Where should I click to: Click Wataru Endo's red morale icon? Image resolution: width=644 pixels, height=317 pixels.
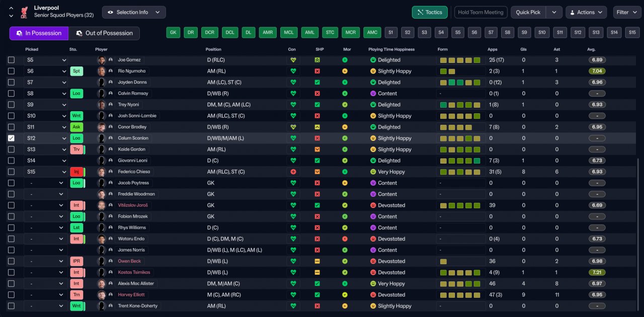(345, 239)
